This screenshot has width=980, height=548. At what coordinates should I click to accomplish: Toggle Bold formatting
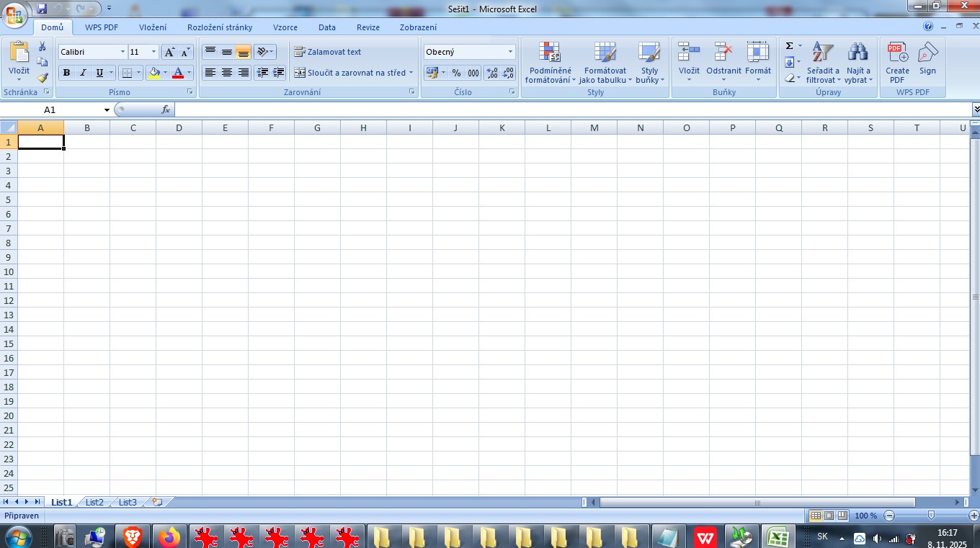66,73
